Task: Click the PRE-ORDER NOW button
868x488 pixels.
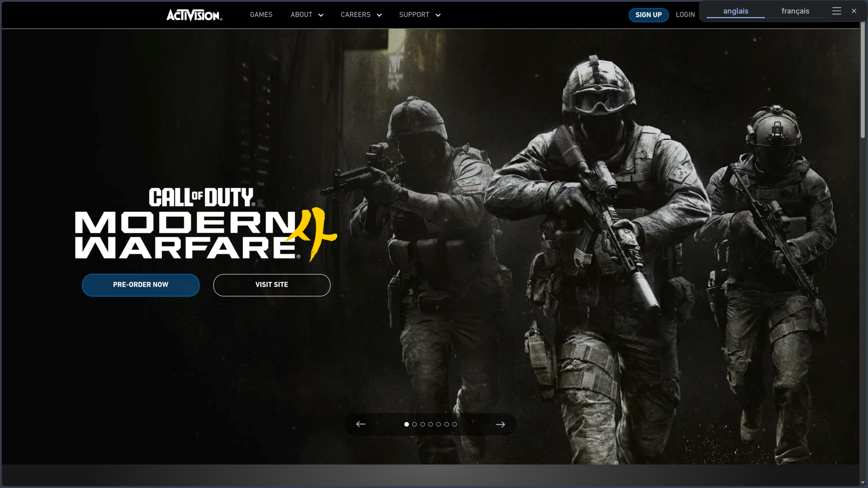Action: (x=141, y=285)
